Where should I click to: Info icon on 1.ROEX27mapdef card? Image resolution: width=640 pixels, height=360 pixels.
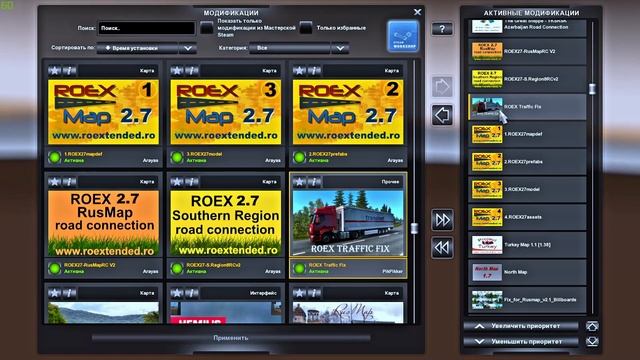(69, 71)
